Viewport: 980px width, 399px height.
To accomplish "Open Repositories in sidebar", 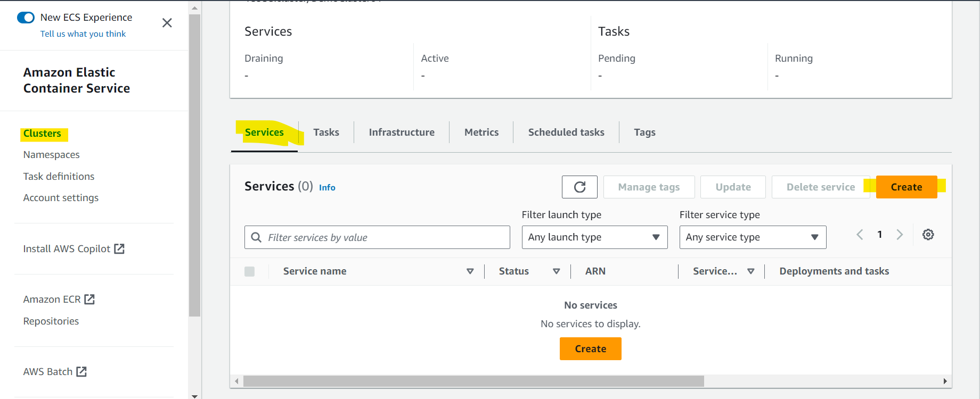I will 51,321.
